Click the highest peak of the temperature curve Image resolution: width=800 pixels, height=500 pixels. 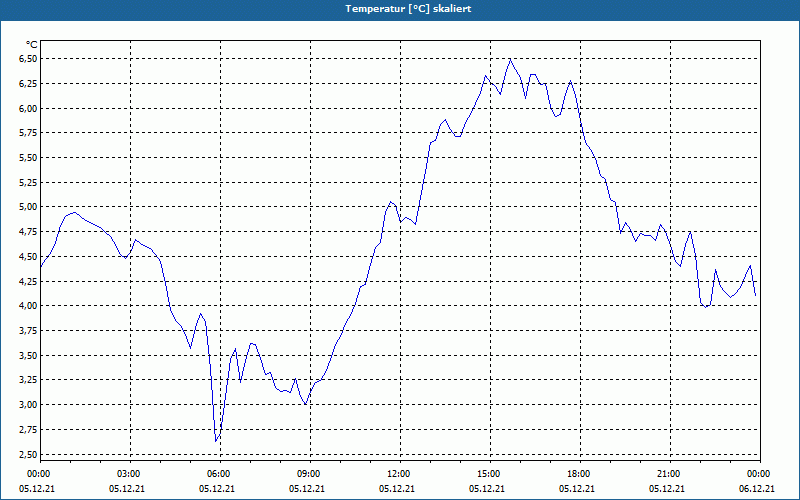(510, 59)
